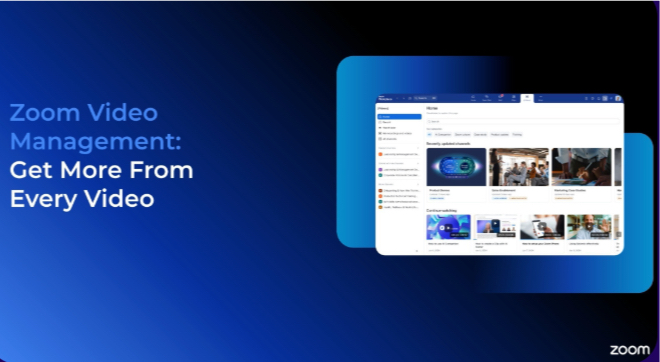Play the second Continue watching video thumbnail

495,227
